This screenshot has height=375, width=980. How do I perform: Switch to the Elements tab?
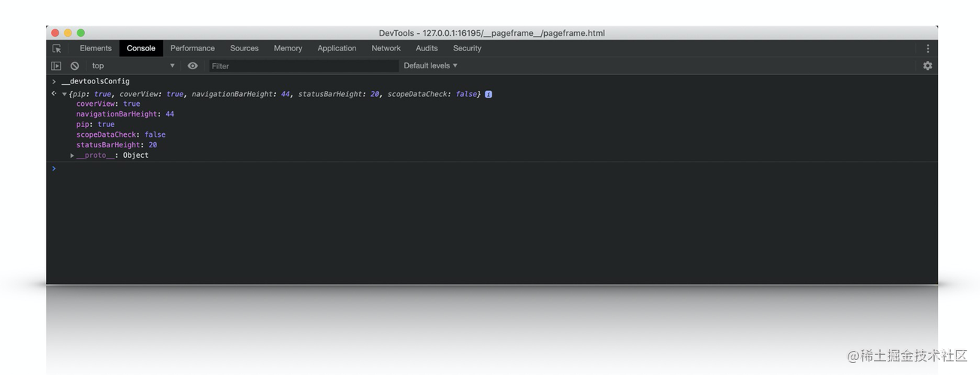(x=95, y=48)
